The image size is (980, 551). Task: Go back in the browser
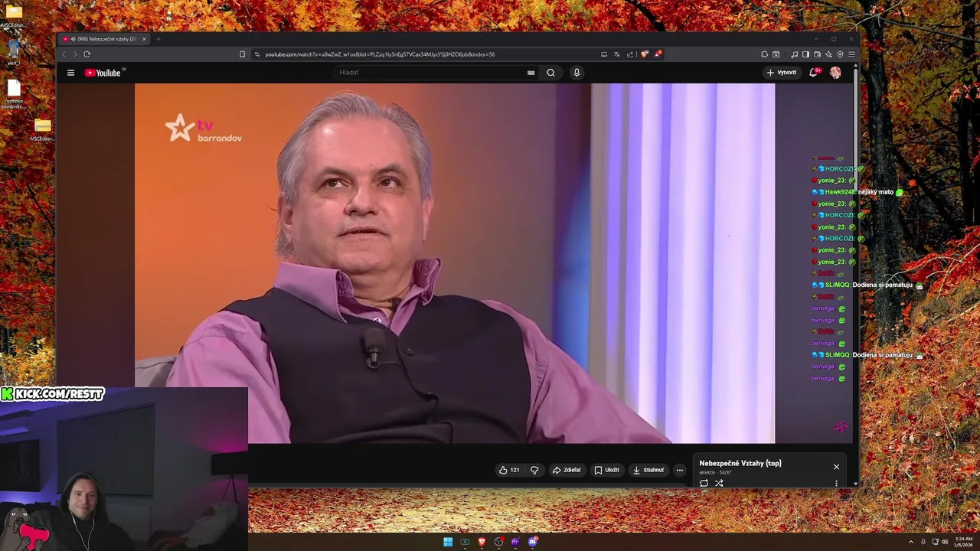64,54
